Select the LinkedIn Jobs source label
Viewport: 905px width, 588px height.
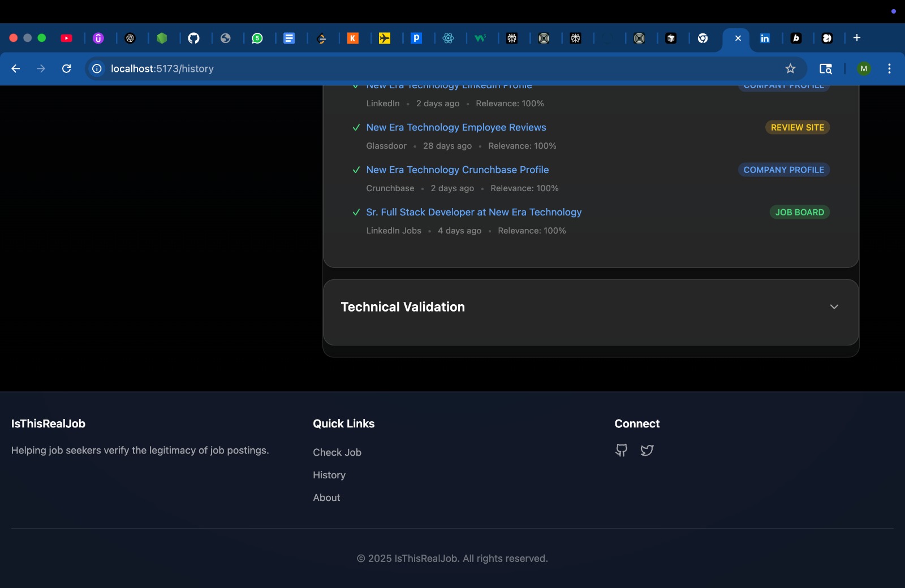(x=394, y=231)
